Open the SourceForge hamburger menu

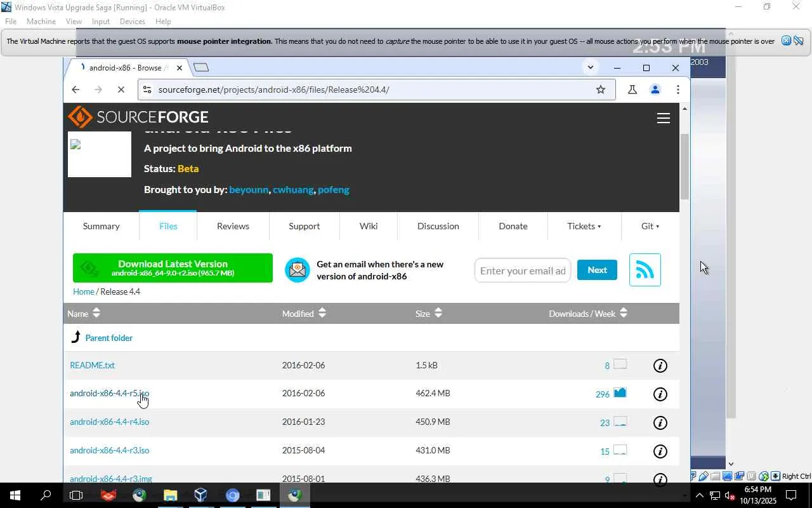(x=664, y=118)
